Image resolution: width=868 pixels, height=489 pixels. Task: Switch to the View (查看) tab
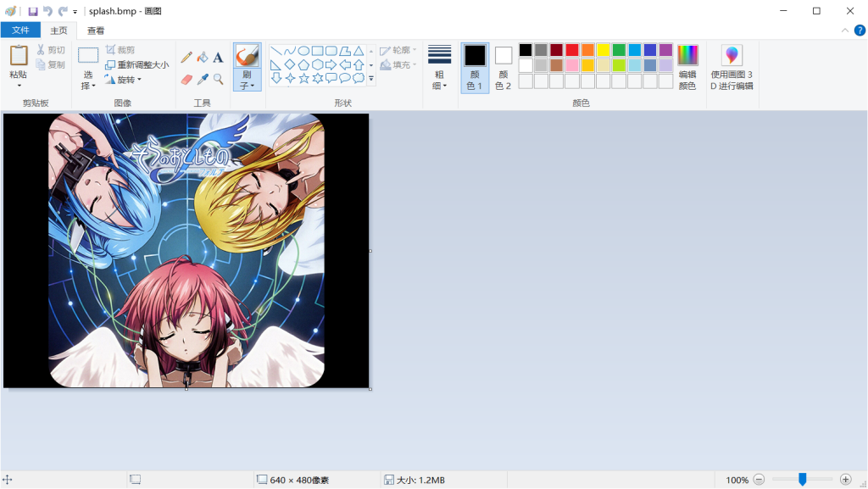click(x=96, y=31)
